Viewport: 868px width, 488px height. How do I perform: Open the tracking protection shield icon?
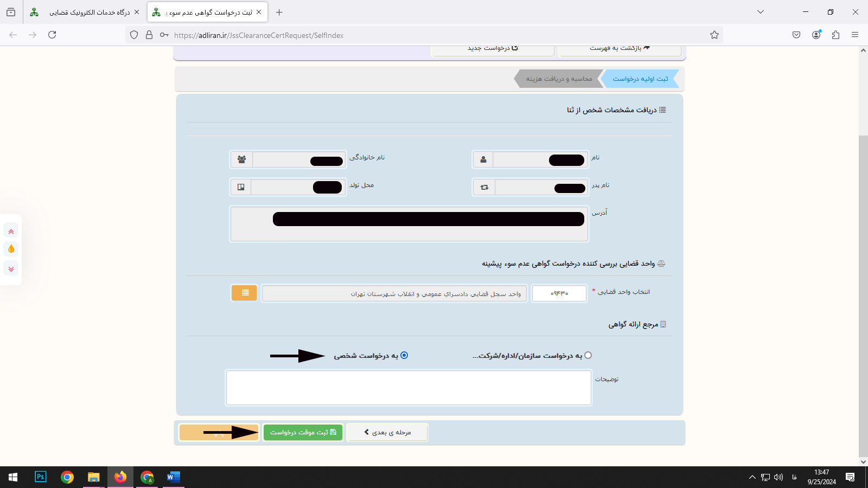coord(134,35)
